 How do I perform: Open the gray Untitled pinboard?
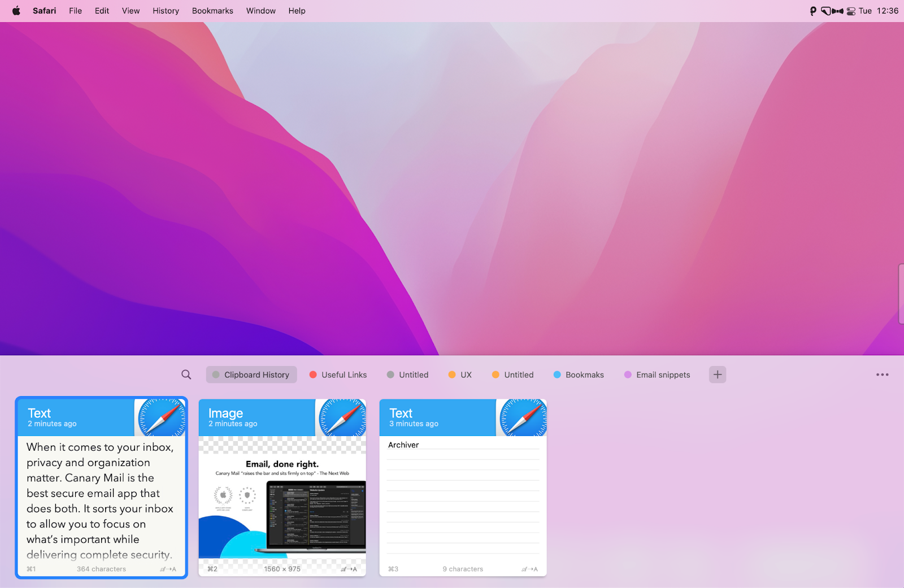click(x=407, y=374)
